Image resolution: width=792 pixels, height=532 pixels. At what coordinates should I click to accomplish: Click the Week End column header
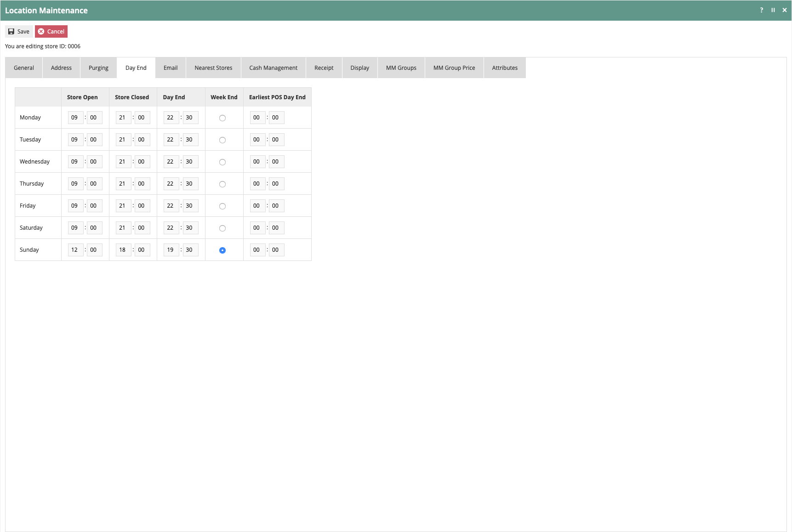point(224,97)
